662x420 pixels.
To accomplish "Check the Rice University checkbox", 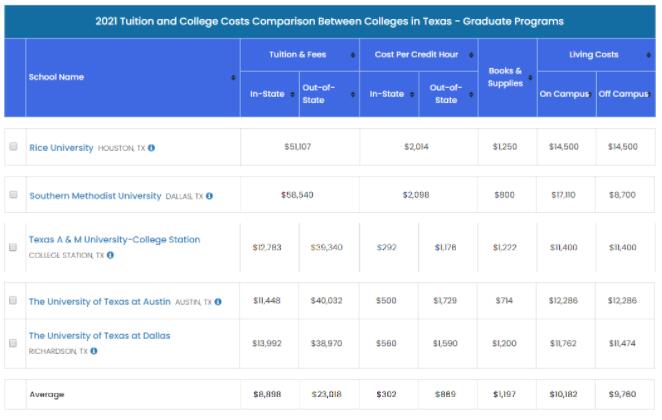I will point(14,147).
